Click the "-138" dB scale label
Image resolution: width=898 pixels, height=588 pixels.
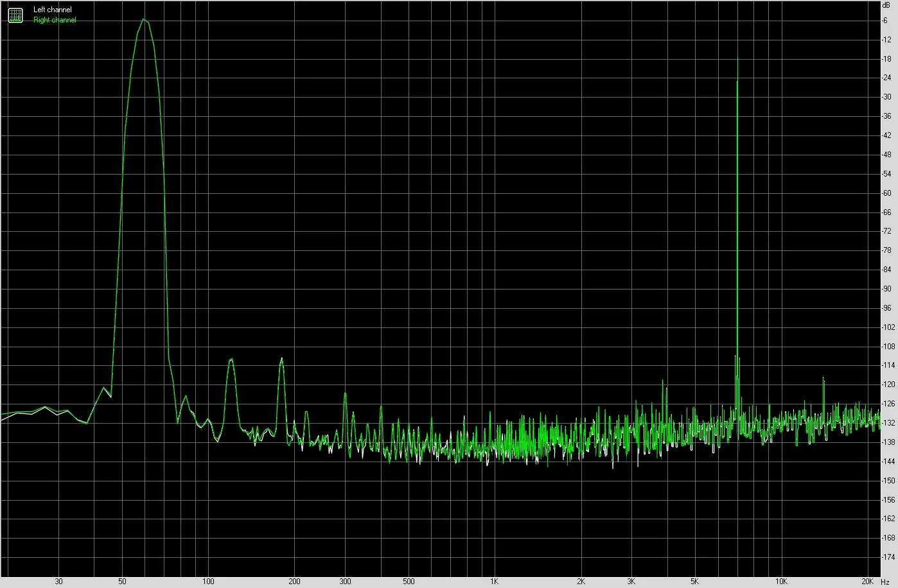click(x=888, y=442)
